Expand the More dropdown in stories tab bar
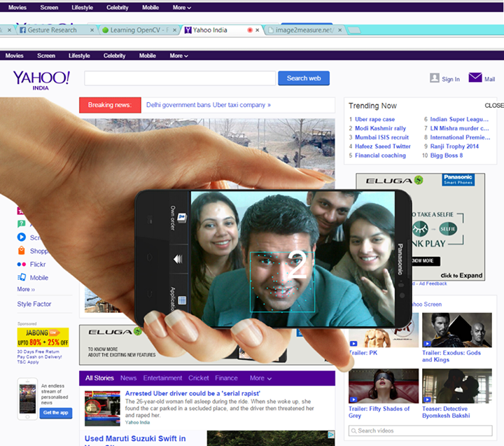 [x=260, y=378]
